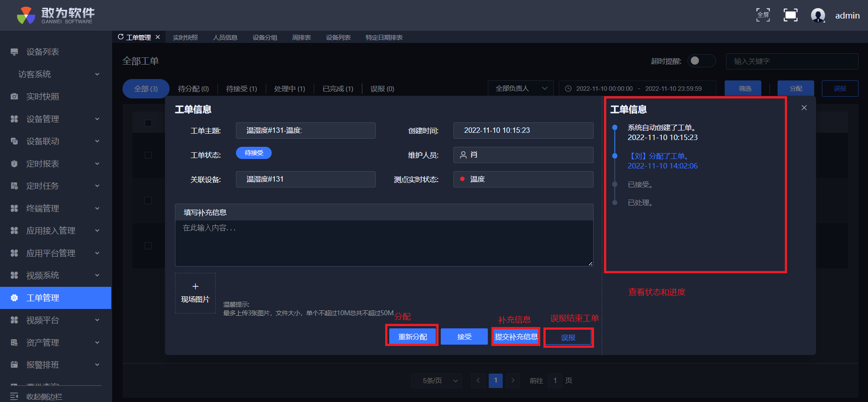The image size is (868, 402).
Task: Expand the 定时报表 chevron
Action: click(97, 164)
